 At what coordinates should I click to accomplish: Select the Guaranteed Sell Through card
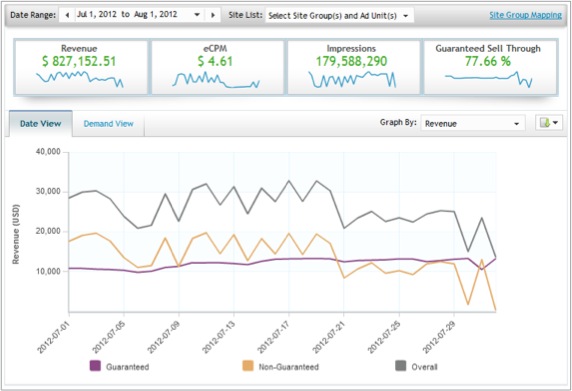[x=490, y=67]
